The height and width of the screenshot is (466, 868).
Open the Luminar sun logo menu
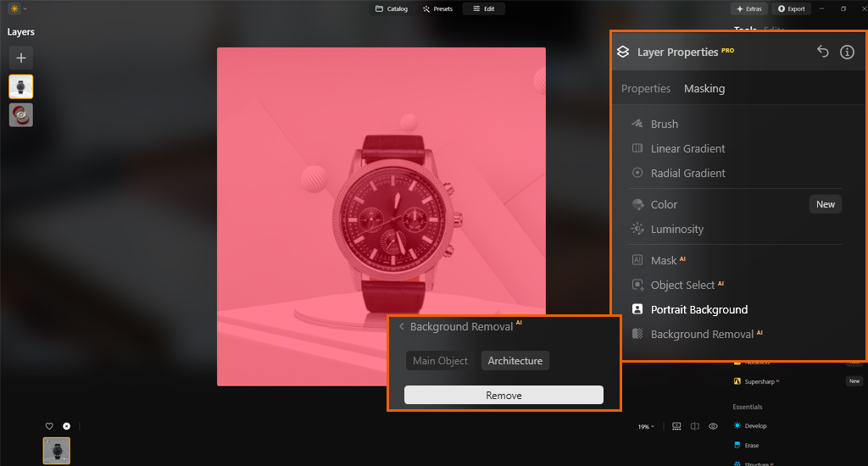(x=14, y=8)
